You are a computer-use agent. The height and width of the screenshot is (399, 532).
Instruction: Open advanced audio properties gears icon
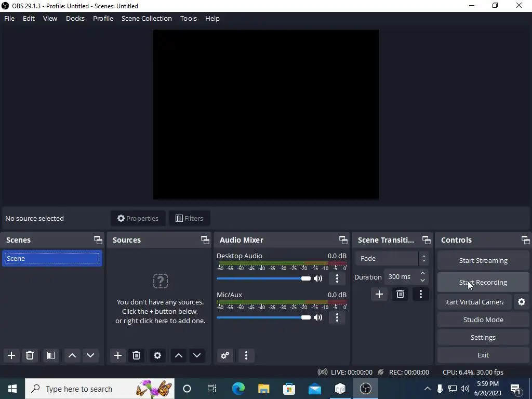click(x=225, y=355)
